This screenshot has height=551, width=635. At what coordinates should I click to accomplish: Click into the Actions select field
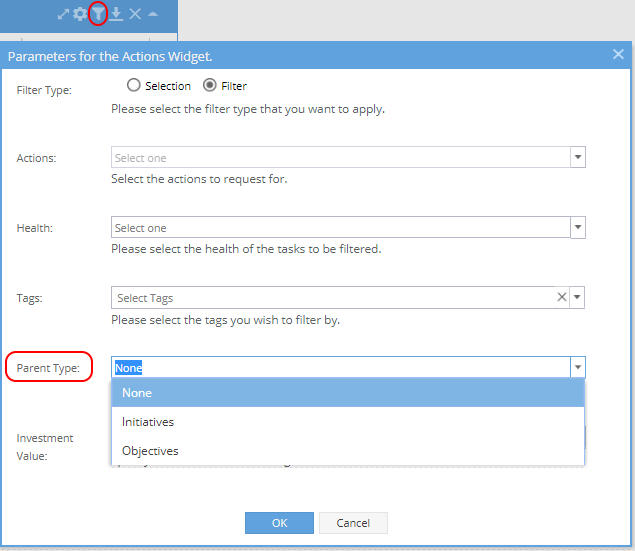click(x=341, y=157)
